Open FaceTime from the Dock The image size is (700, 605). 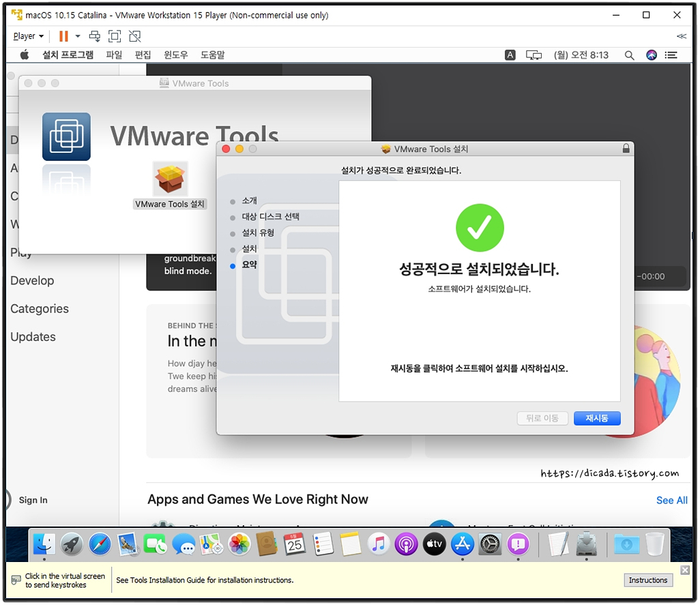[x=156, y=544]
